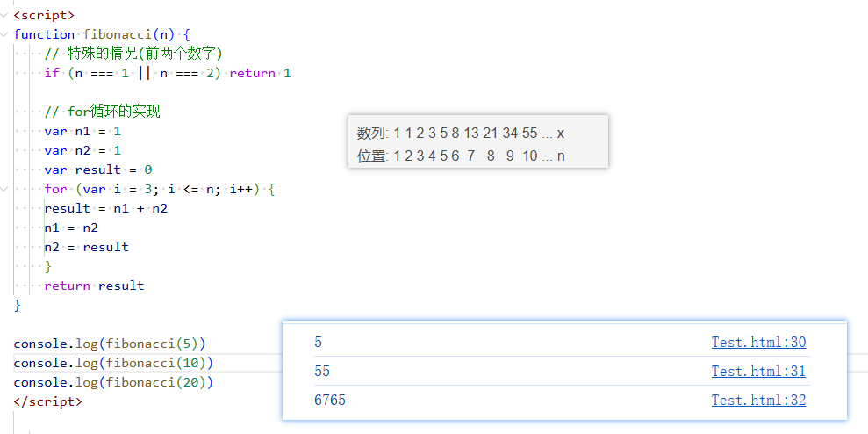Click the comment 'for循环的实现'
This screenshot has height=434, width=868.
click(x=103, y=112)
